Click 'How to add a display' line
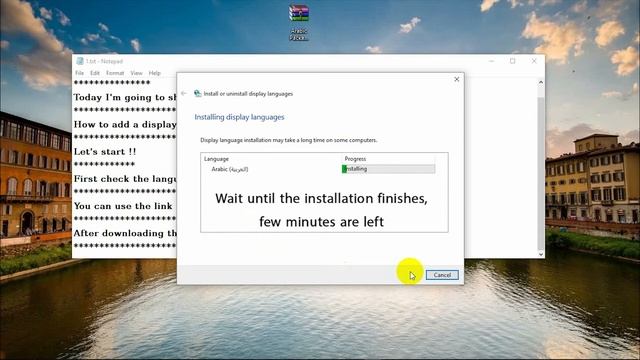 (x=125, y=125)
